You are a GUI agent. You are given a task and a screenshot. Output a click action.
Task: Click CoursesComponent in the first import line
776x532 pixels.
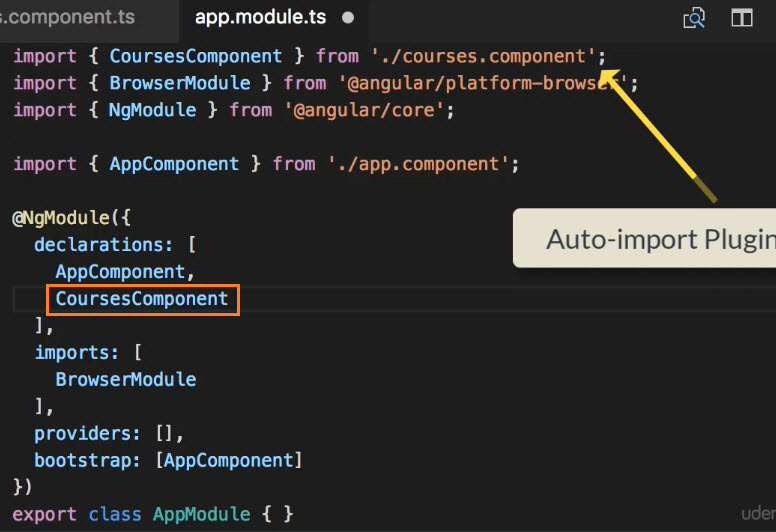[196, 56]
